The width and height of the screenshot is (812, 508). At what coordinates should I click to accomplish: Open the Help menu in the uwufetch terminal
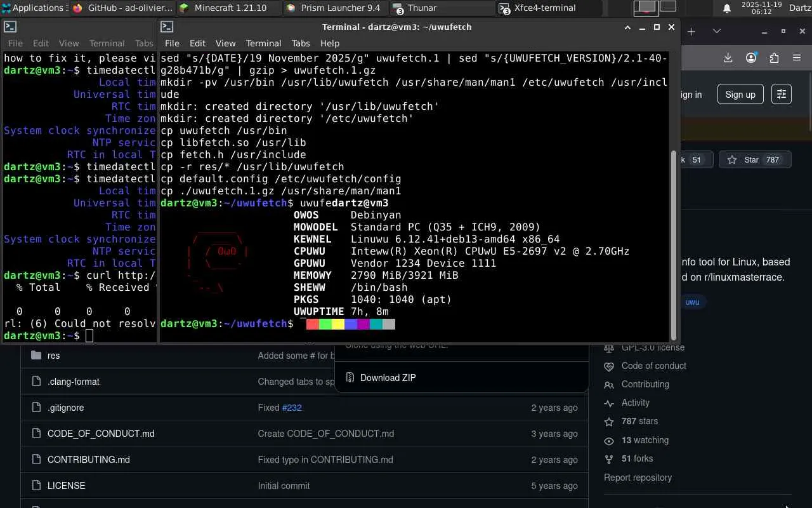pos(329,43)
